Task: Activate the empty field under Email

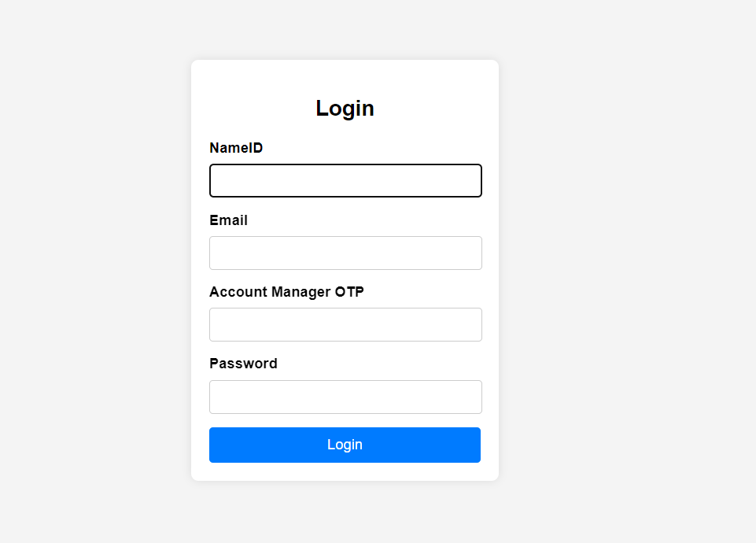Action: 345,253
